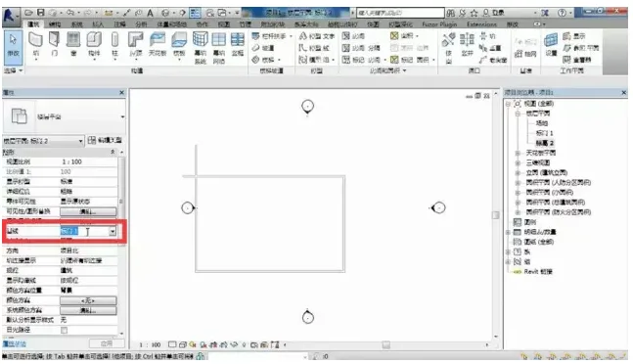Expand the Ceiling Plans tree node
633x364 pixels.
point(518,153)
